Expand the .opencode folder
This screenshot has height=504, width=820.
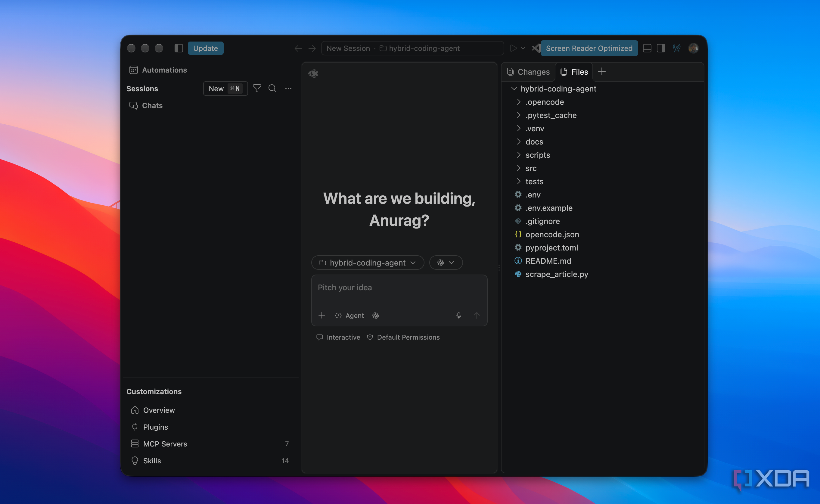518,102
